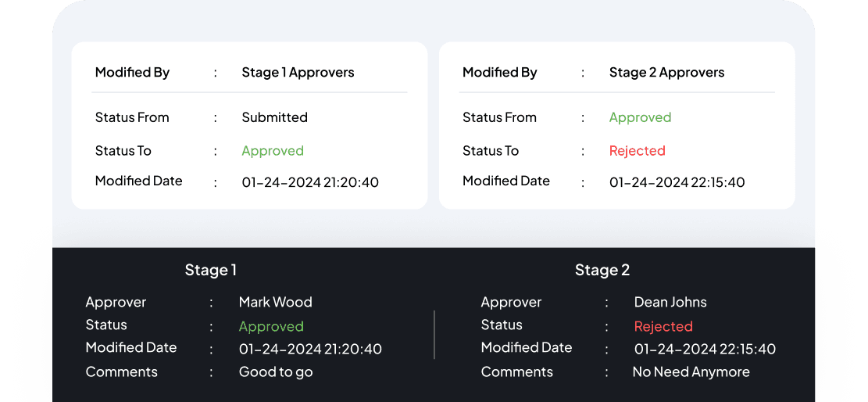Viewport: 868px width, 402px height.
Task: Click Rejected status under Dean Johns
Action: tap(663, 326)
